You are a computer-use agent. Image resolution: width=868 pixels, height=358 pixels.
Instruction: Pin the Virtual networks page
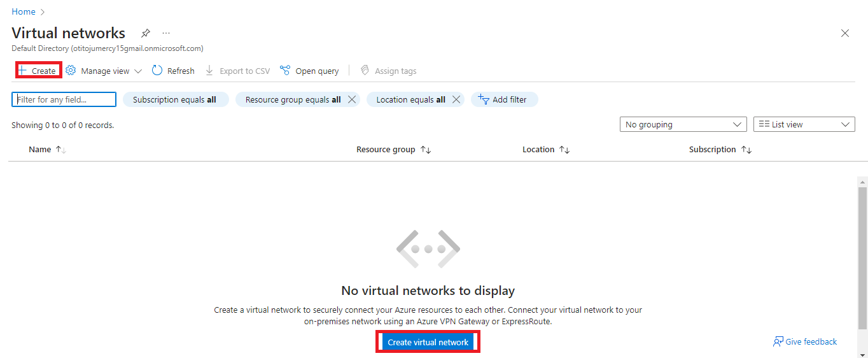(146, 33)
